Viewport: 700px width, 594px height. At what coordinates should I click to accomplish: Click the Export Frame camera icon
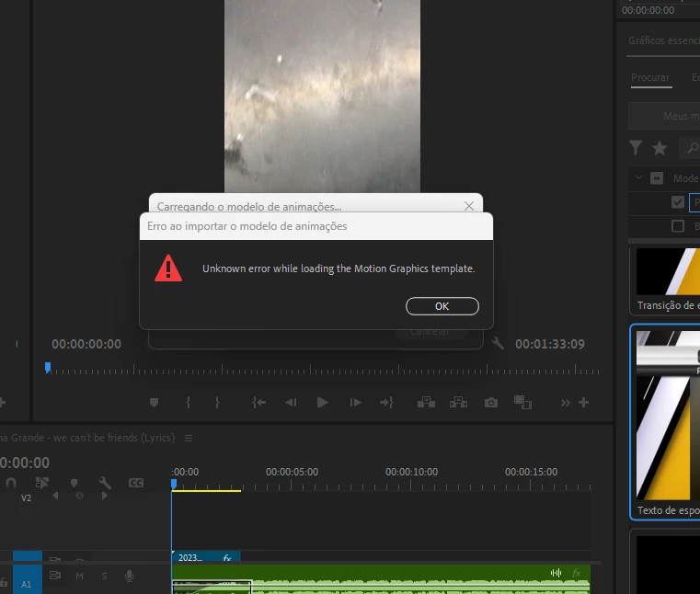click(x=491, y=403)
